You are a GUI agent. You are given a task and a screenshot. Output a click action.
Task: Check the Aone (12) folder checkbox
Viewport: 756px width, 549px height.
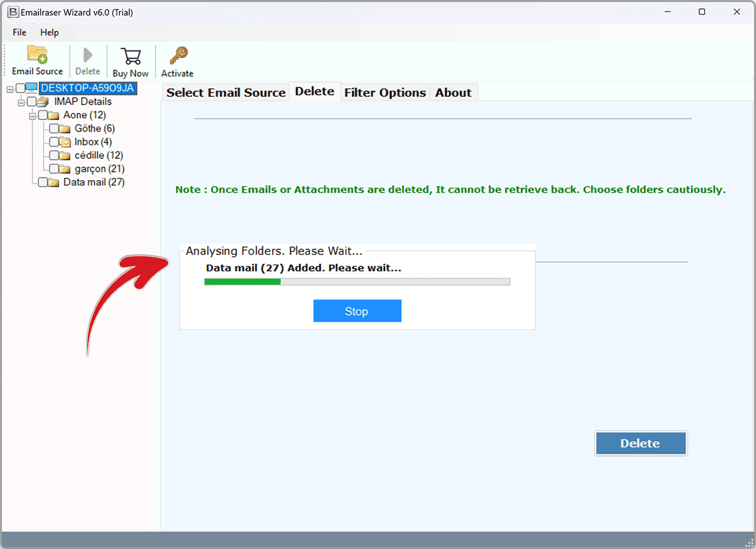43,115
